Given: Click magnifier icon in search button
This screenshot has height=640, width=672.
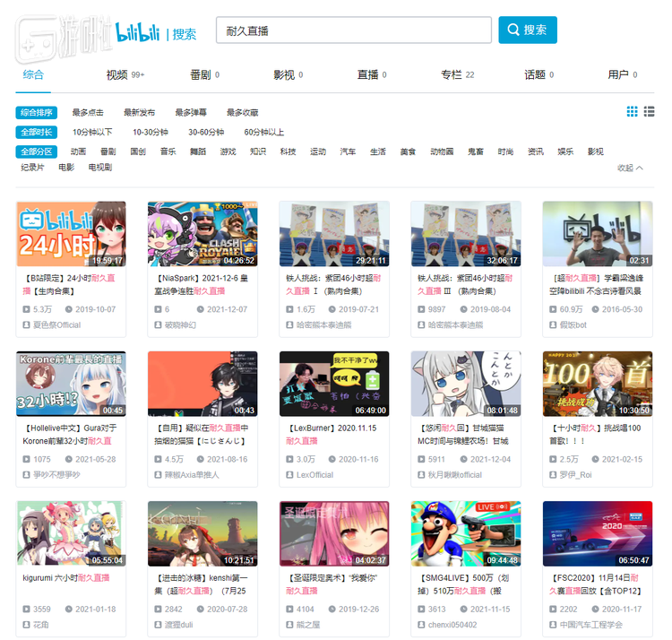Looking at the screenshot, I should (x=513, y=30).
